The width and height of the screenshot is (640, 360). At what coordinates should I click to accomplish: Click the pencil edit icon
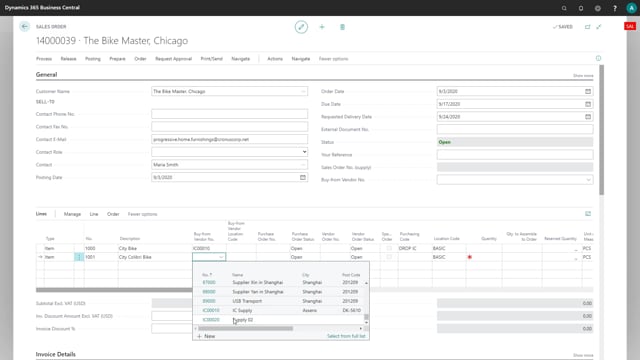tap(301, 27)
